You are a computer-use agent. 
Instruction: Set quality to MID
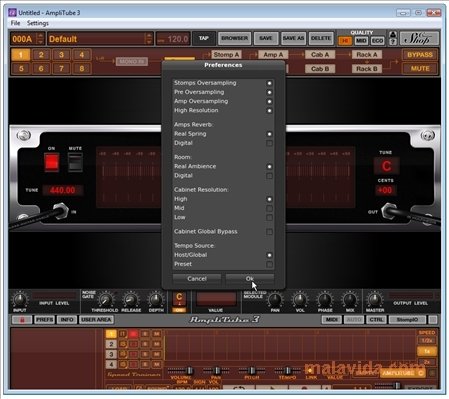[361, 41]
